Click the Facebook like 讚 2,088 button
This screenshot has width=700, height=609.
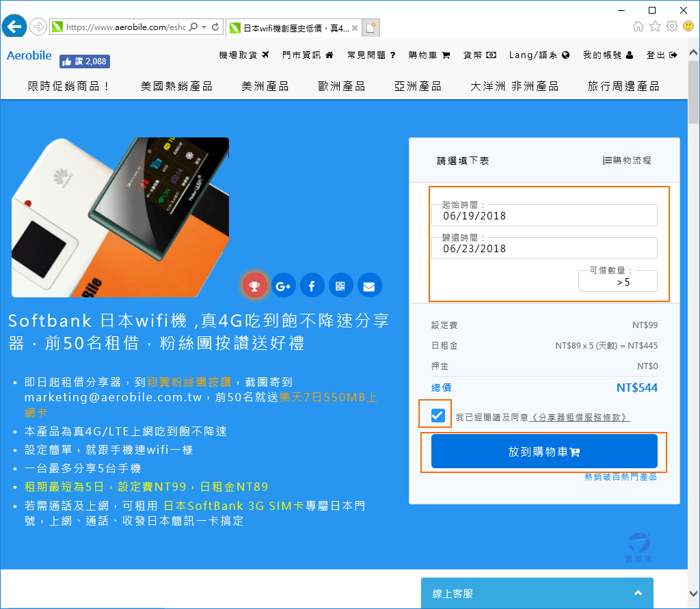pos(85,61)
